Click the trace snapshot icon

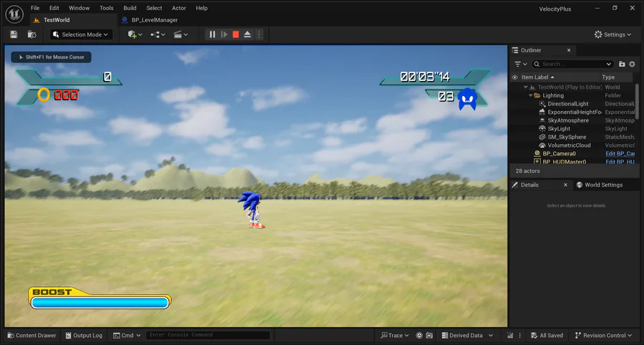[x=429, y=336]
